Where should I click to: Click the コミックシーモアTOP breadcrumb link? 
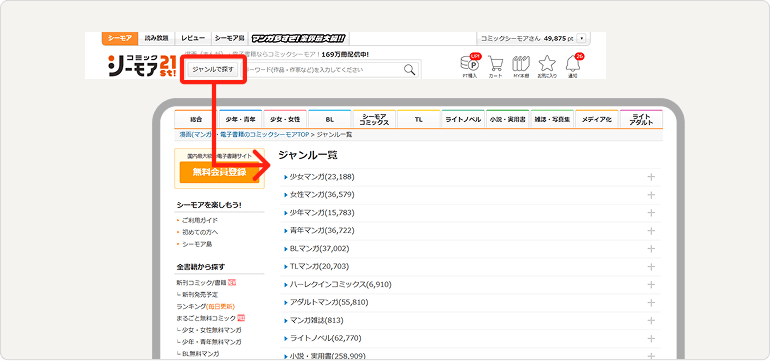(245, 134)
